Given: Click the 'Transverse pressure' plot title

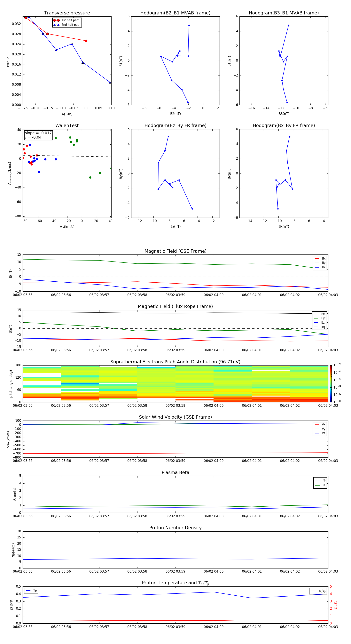Looking at the screenshot, I should [67, 13].
